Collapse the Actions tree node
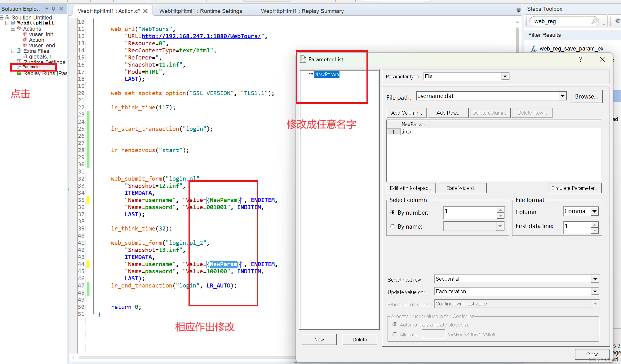The width and height of the screenshot is (621, 364). pos(13,29)
